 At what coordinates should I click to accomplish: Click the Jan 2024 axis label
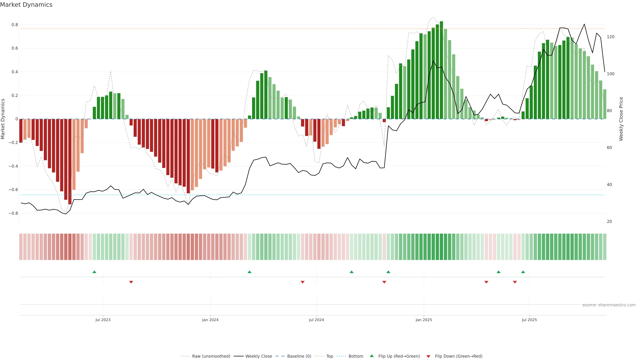[x=210, y=320]
